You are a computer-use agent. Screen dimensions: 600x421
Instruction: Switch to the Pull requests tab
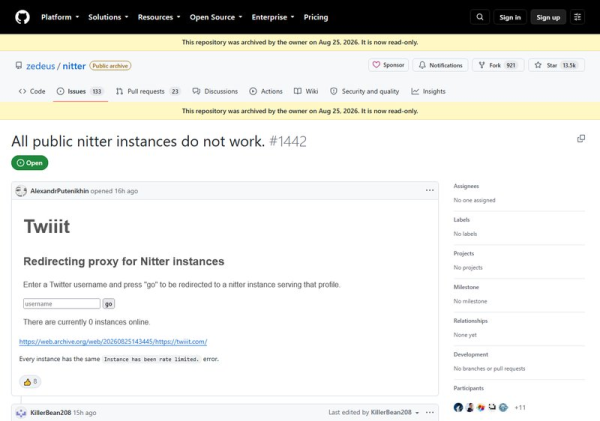148,91
